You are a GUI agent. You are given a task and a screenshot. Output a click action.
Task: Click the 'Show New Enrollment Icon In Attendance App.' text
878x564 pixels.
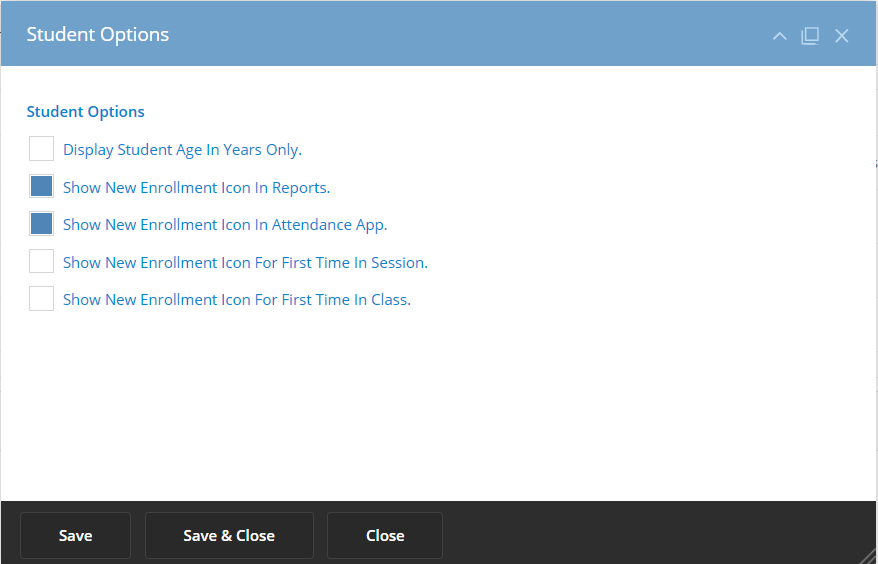(x=225, y=225)
